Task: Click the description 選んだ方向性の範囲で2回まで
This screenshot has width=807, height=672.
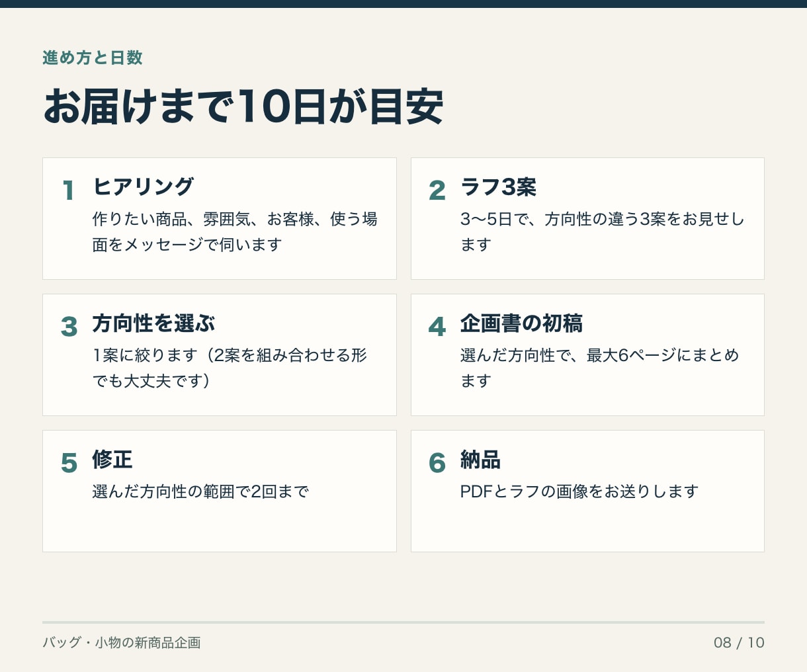Action: click(x=201, y=491)
